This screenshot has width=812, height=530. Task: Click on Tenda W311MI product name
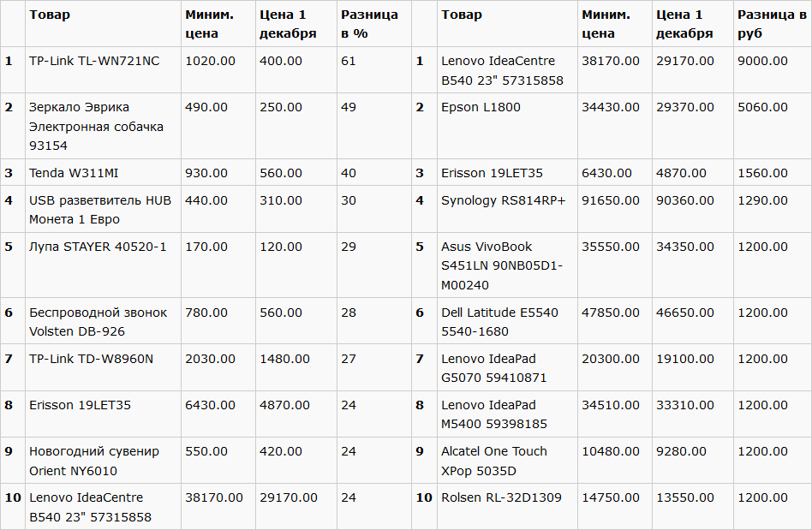[x=74, y=173]
